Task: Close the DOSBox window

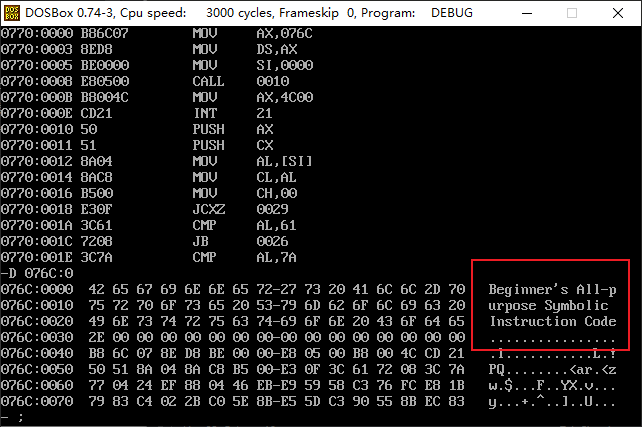Action: click(x=618, y=13)
